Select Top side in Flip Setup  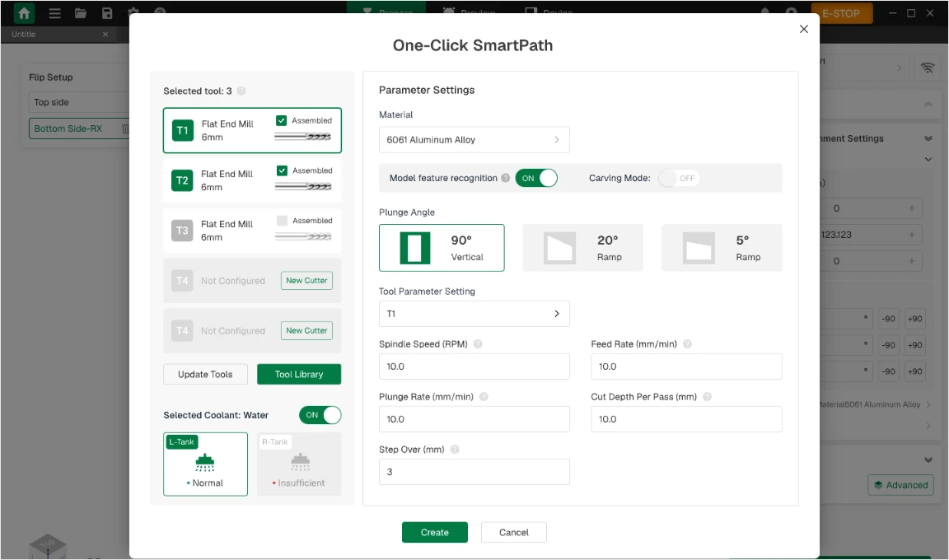pos(79,102)
